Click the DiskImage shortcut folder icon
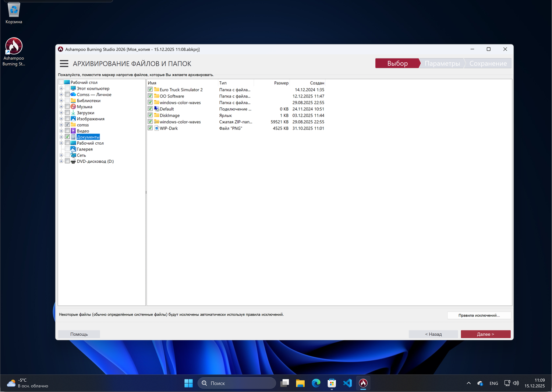 point(156,115)
